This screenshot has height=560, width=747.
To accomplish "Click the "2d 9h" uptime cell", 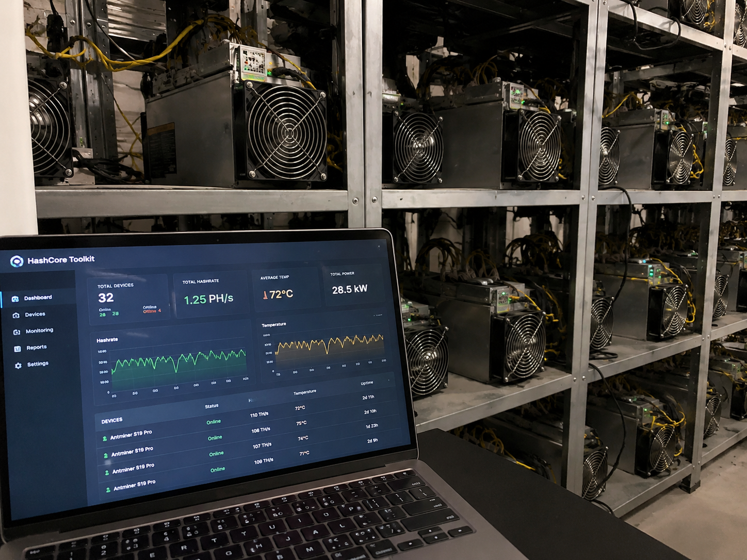I will tap(372, 440).
